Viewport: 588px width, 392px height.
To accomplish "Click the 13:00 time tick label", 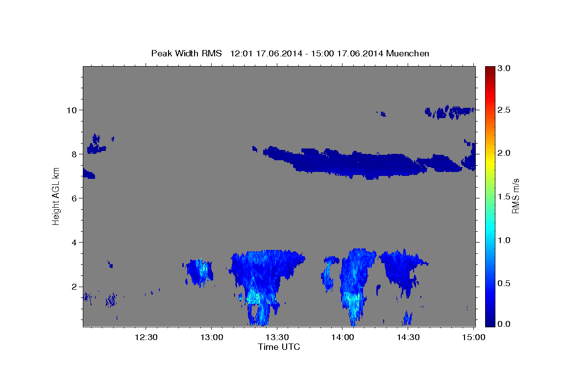I will pos(212,338).
